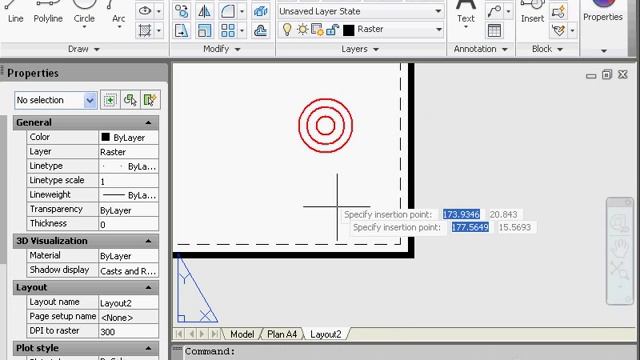Open the Ellipse tool dropdown arrow
Screen dimensions: 640x360
(x=159, y=11)
